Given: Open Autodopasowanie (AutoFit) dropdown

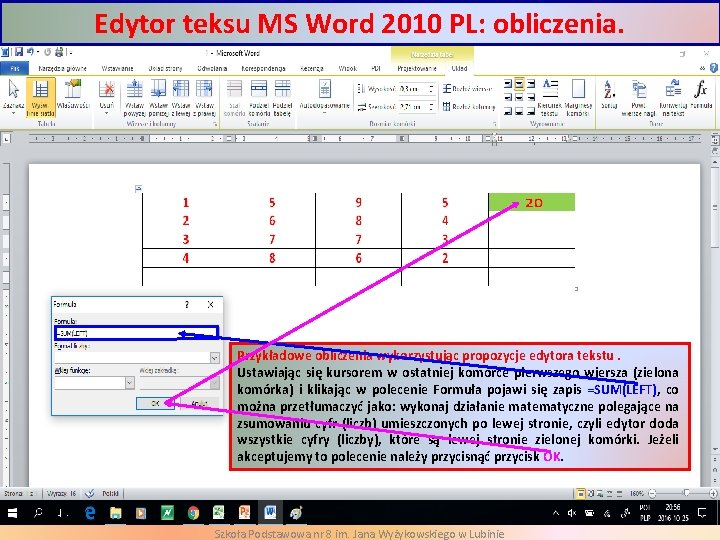Looking at the screenshot, I should 325,96.
